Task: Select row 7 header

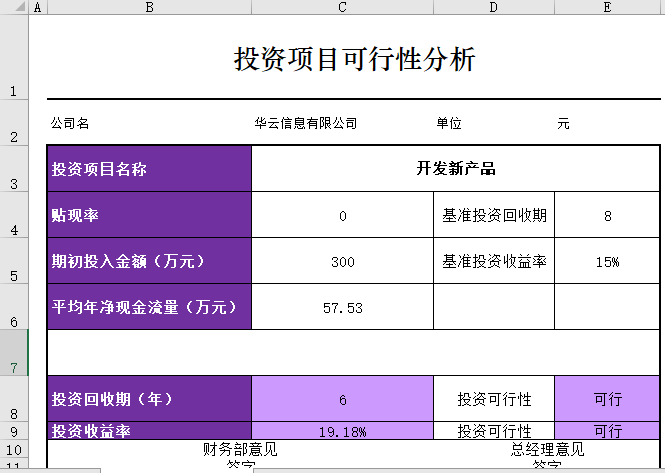Action: [14, 352]
